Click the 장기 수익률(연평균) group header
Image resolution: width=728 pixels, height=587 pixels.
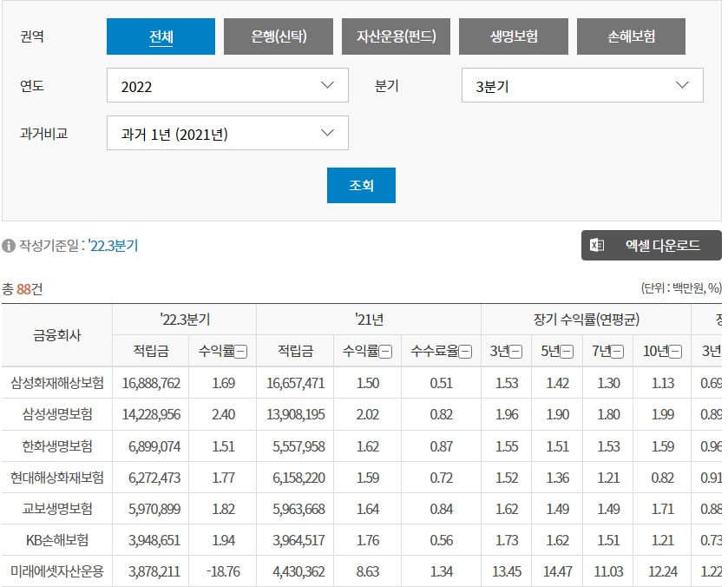(x=586, y=320)
